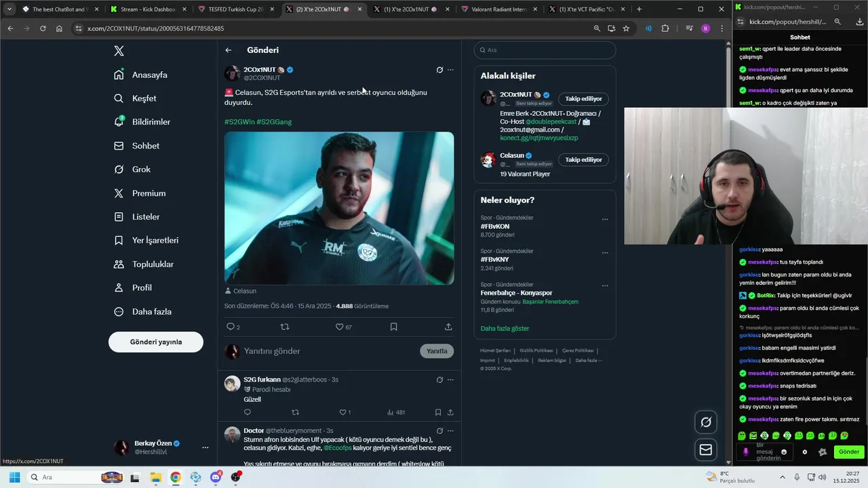Click Gönder button in Kick chat

coord(849,452)
